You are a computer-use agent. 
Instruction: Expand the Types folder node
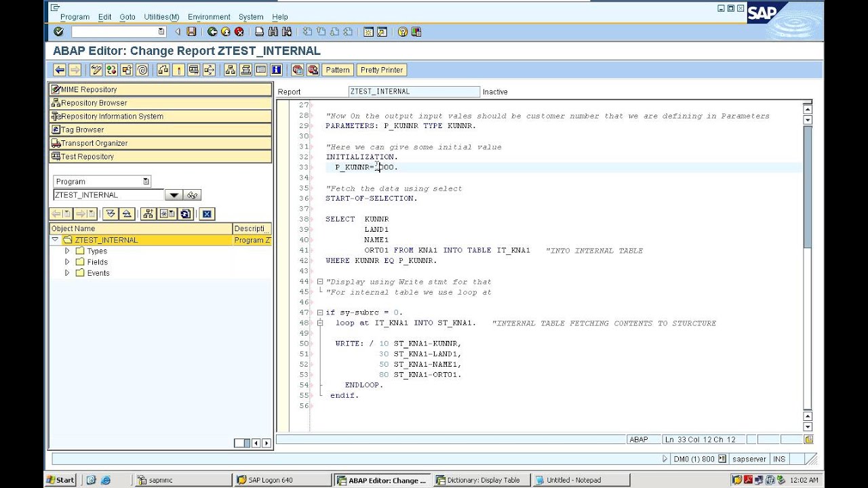[67, 251]
